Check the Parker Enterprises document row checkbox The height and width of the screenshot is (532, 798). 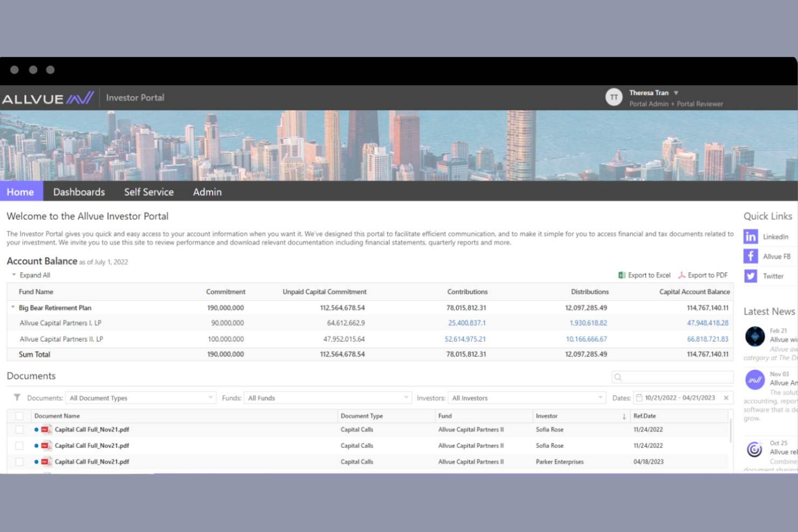[x=19, y=462]
